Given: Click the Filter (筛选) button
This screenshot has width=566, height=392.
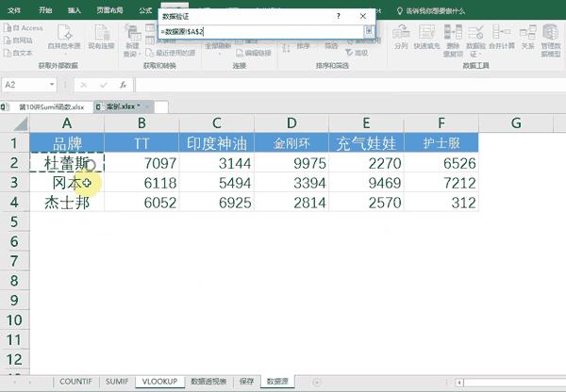Looking at the screenshot, I should (331, 46).
